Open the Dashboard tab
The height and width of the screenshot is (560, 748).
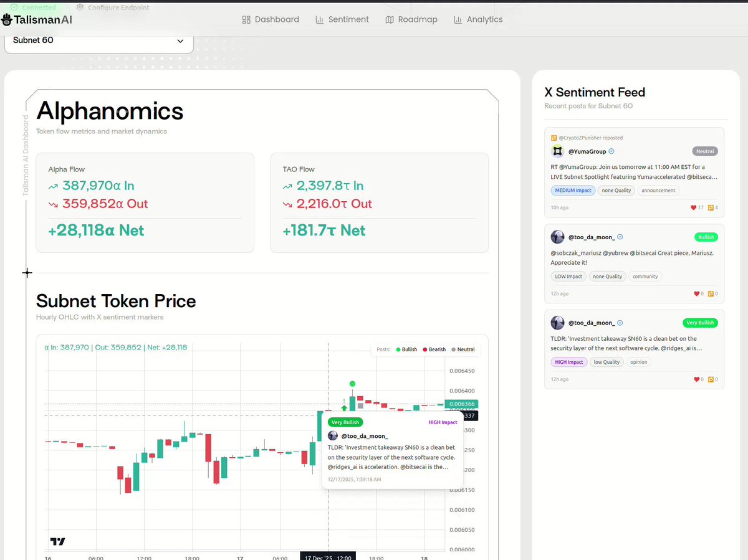pos(271,19)
